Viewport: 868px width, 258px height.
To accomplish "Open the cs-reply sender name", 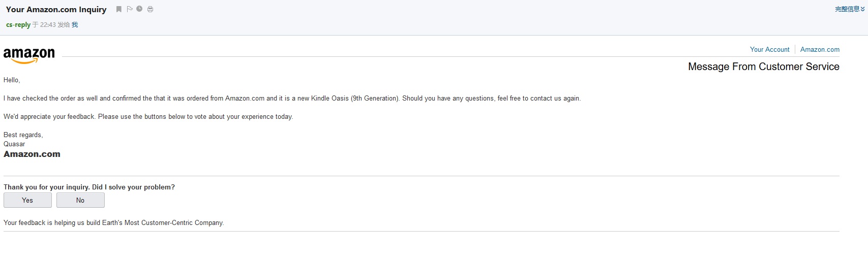I will [x=18, y=25].
